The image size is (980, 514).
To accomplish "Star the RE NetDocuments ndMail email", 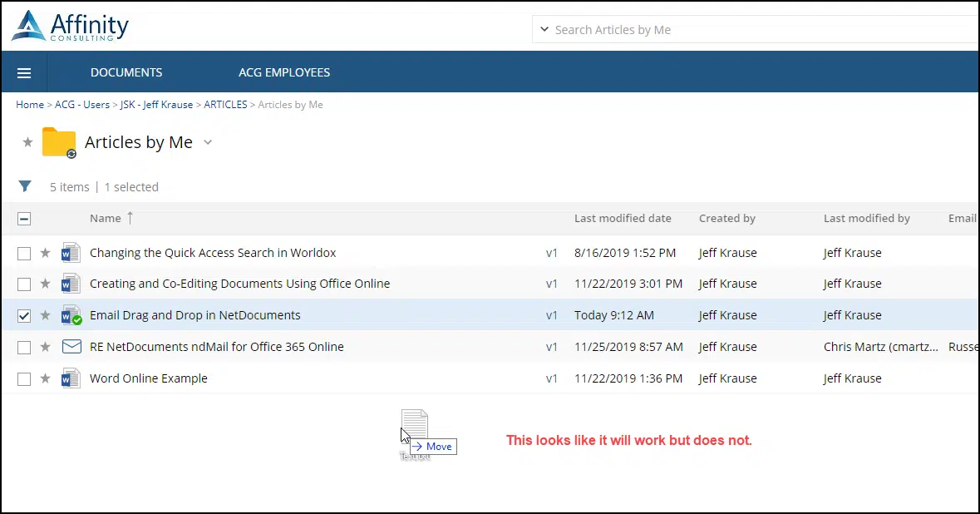I will click(x=45, y=347).
